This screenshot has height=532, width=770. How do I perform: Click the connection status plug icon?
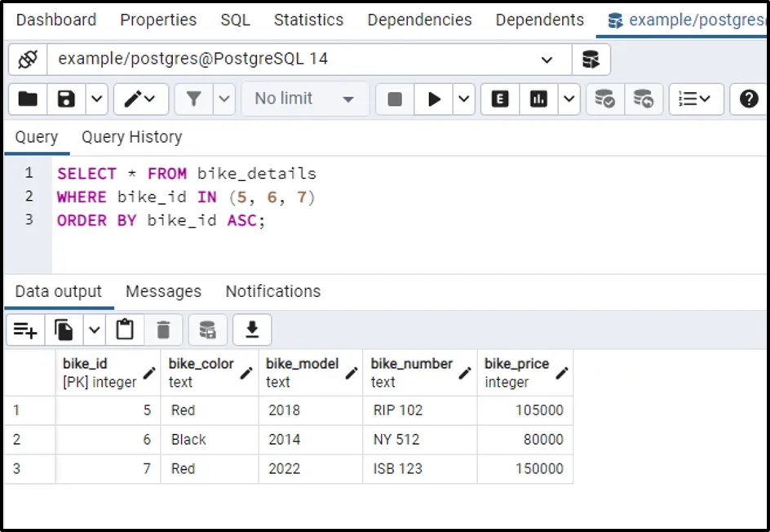(x=28, y=59)
